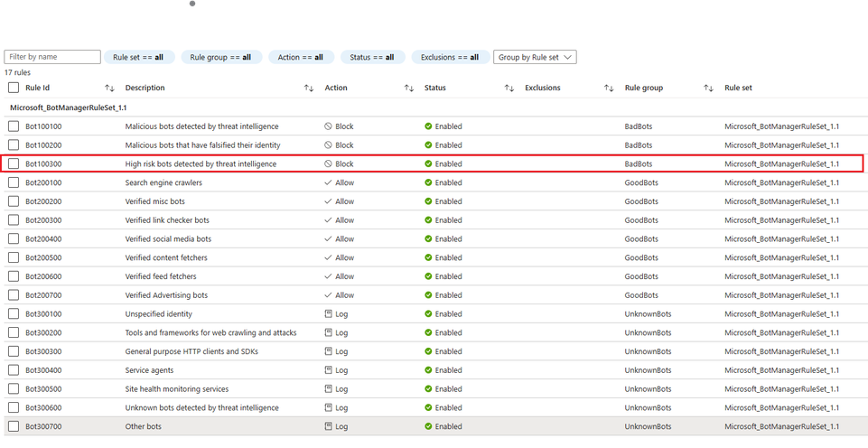Viewport: 868px width, 448px height.
Task: Click Enabled status icon for Bot200200
Action: 428,201
